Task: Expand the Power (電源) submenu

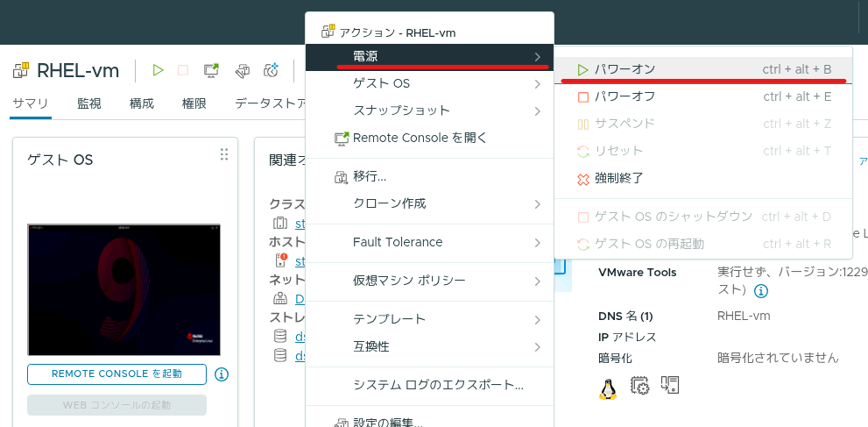Action: point(429,56)
